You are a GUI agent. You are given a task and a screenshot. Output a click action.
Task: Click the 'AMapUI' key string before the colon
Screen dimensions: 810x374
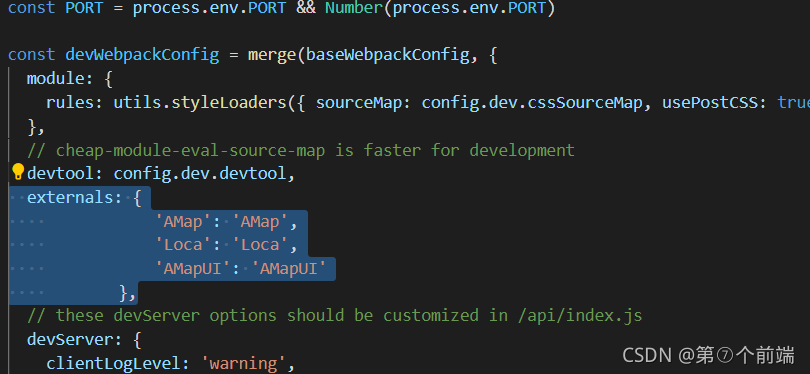194,269
